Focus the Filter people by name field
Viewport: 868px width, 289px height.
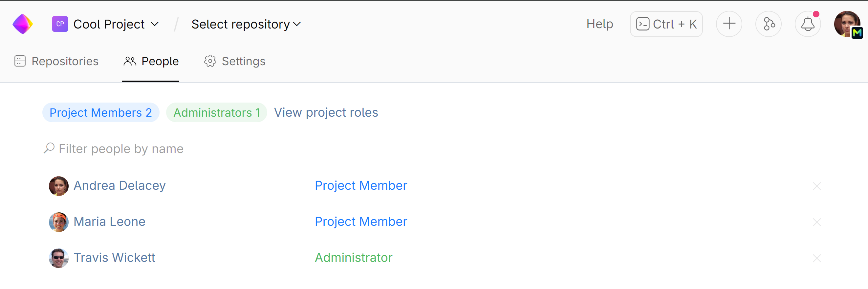121,148
